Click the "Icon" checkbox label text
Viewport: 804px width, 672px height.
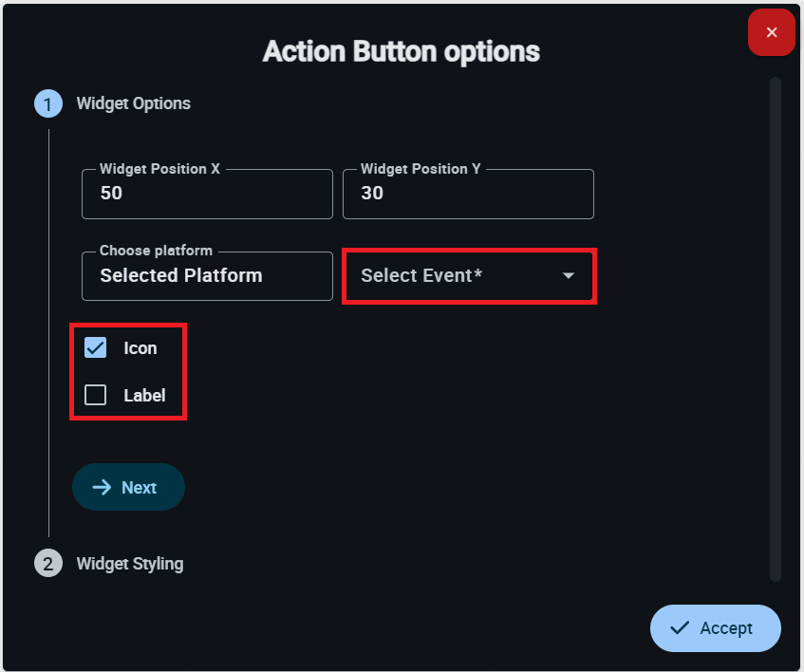pos(140,348)
